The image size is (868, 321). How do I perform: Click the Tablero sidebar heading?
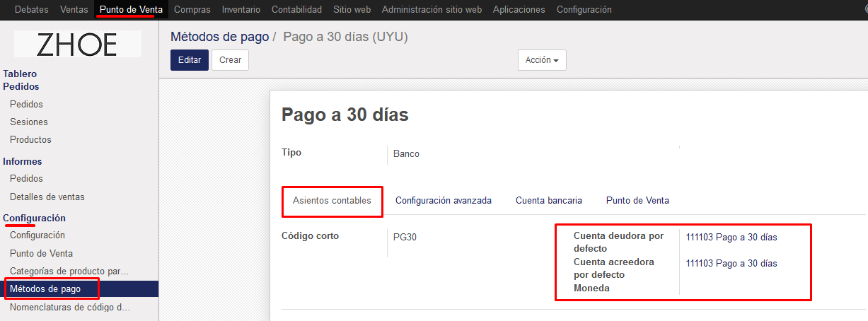click(x=20, y=74)
